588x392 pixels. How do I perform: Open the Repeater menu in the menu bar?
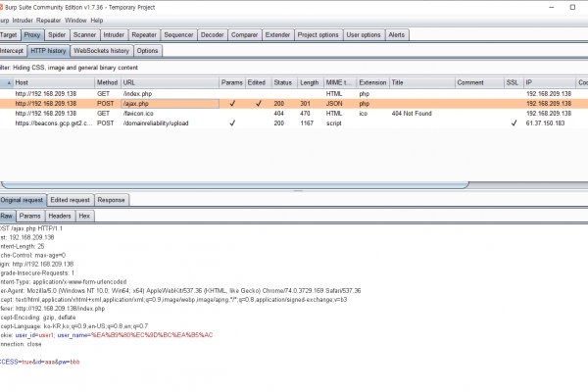75,20
